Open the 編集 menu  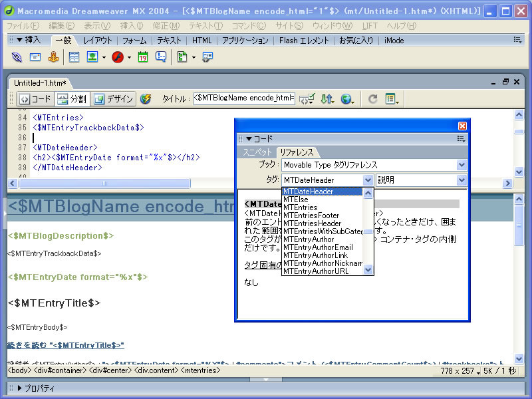61,26
